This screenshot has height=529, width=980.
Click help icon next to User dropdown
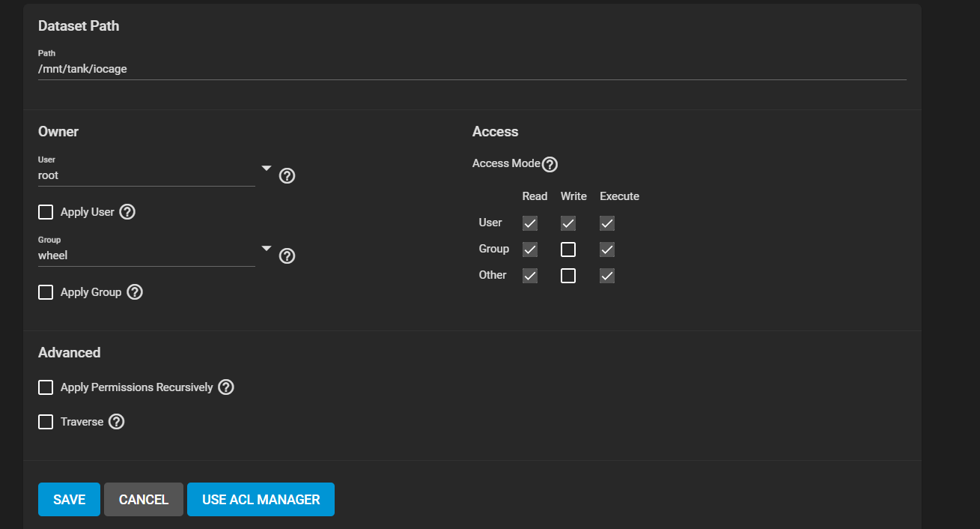pos(287,176)
